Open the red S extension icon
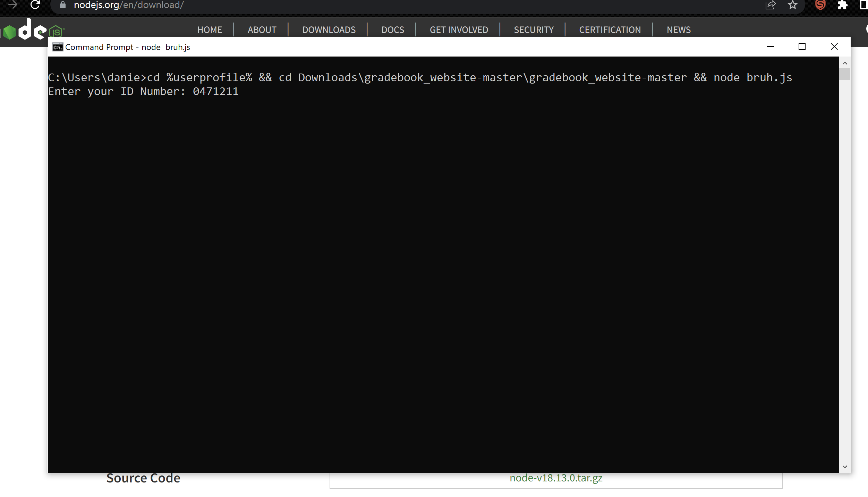Viewport: 868px width, 497px height. [x=820, y=5]
